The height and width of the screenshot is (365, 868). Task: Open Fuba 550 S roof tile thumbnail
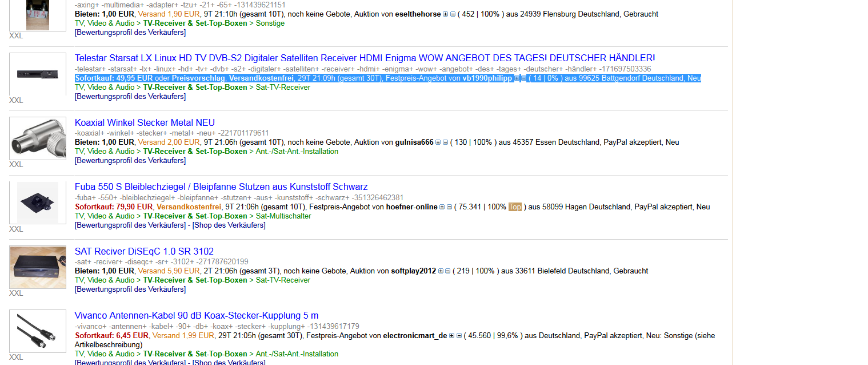point(38,203)
